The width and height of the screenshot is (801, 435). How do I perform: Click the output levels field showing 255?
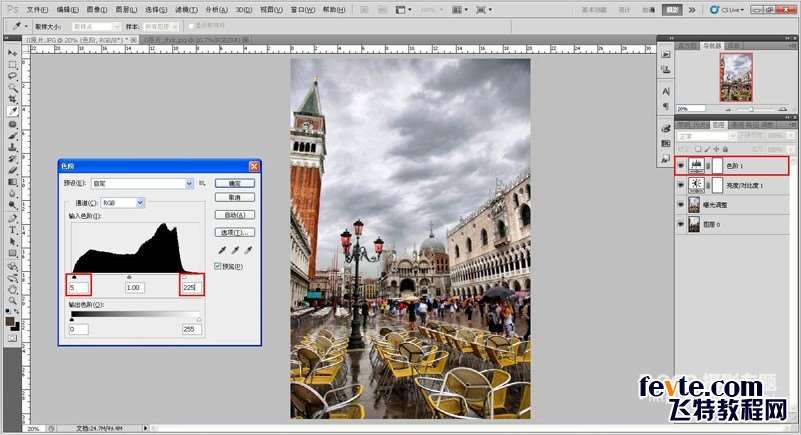click(x=192, y=329)
